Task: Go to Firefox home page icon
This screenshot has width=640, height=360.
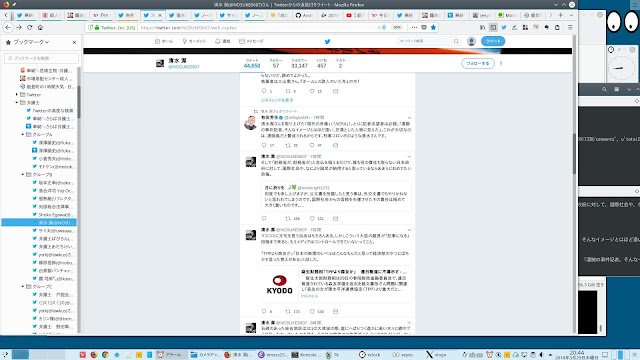Action: [x=40, y=27]
